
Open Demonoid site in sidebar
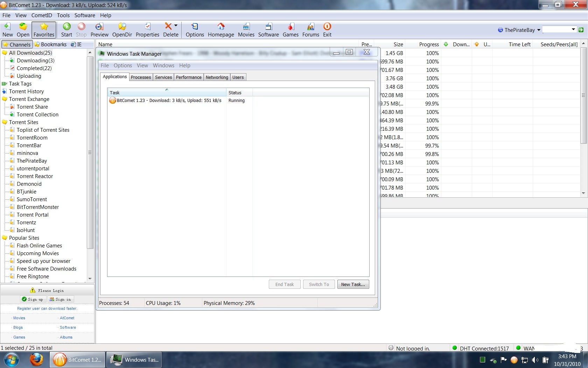(x=29, y=184)
